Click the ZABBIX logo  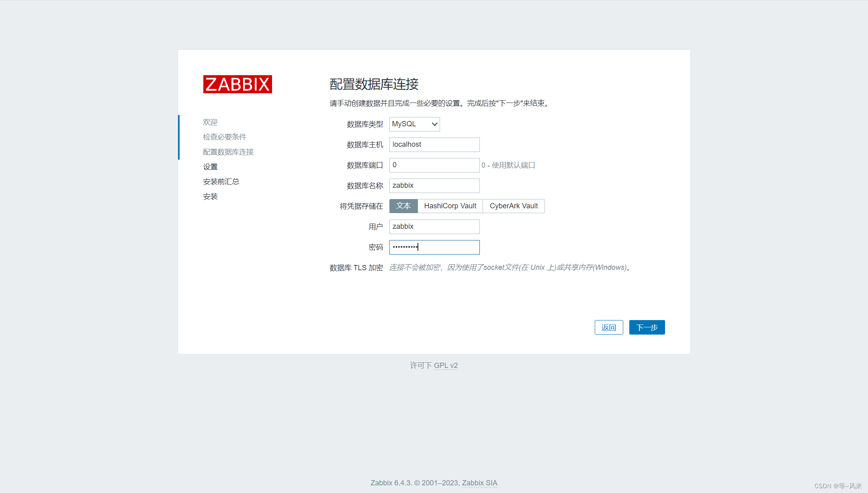[237, 84]
